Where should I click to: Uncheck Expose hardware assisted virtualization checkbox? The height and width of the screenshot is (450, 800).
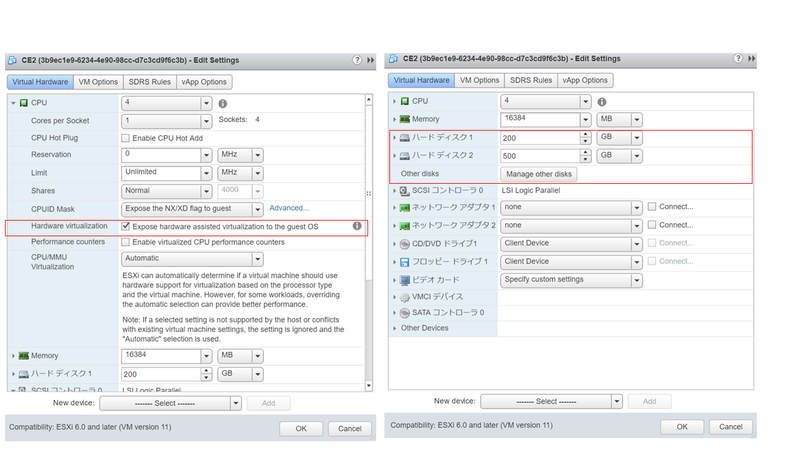click(x=125, y=226)
